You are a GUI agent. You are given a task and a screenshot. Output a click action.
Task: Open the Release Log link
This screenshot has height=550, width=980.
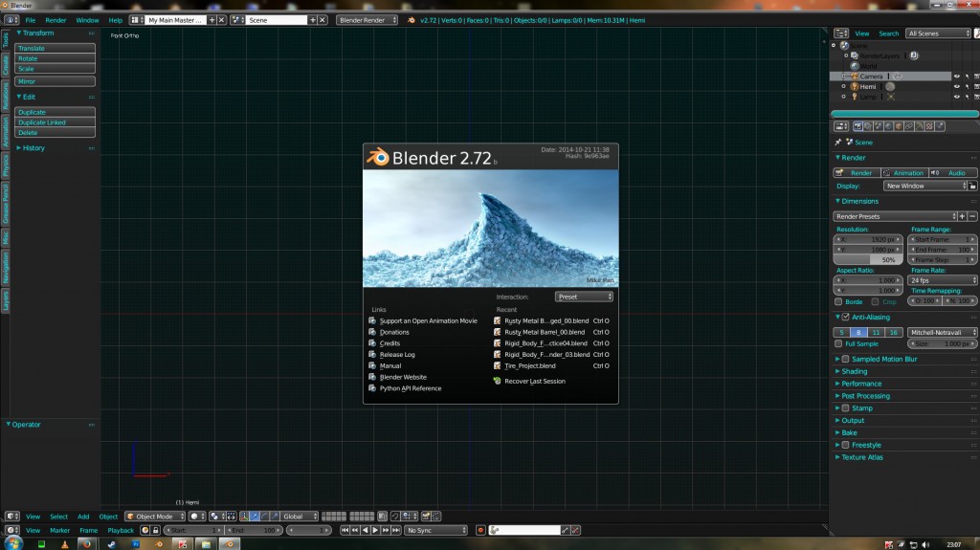pos(397,354)
